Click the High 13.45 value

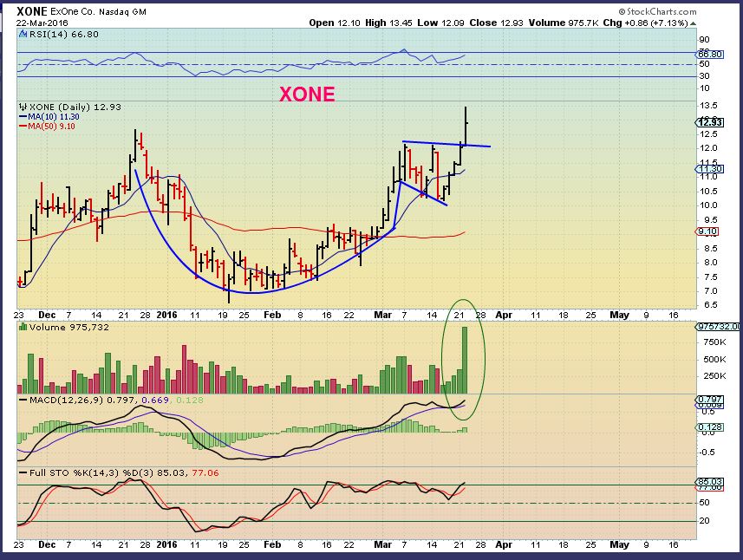point(388,23)
